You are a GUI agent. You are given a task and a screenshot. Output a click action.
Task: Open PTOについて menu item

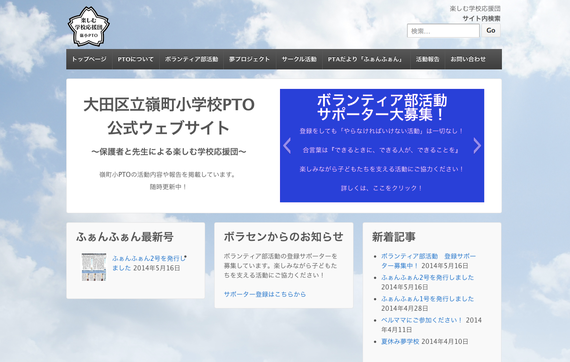[136, 59]
